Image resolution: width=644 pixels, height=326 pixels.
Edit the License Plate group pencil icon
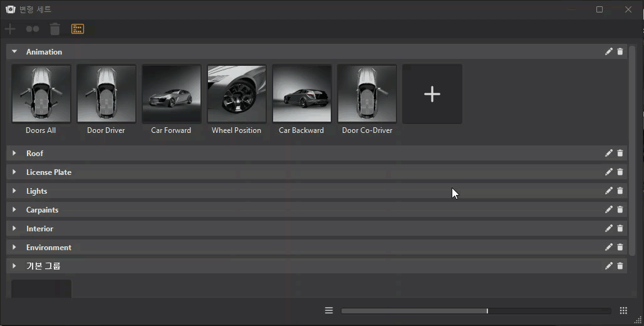pyautogui.click(x=609, y=172)
